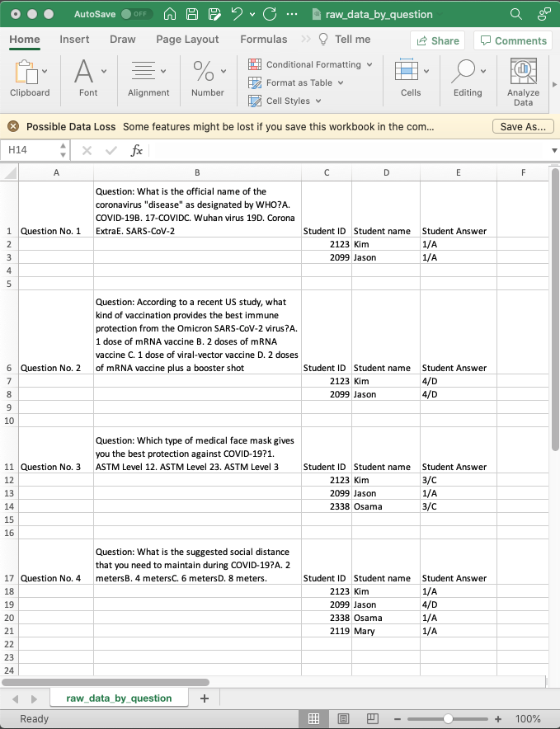560x729 pixels.
Task: Open the Comments pane button
Action: 514,41
